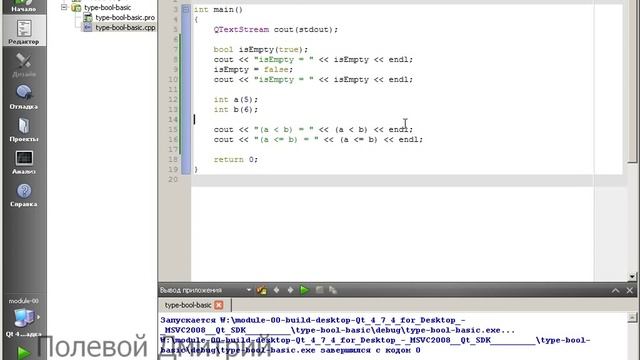Open the Отладка debug mode
This screenshot has height=360, width=640.
24,97
